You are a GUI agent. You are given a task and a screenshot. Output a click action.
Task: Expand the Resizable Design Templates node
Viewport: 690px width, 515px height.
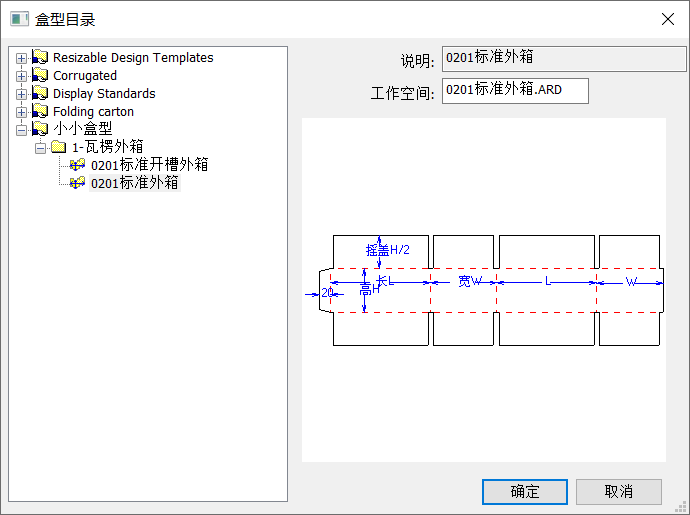point(22,58)
